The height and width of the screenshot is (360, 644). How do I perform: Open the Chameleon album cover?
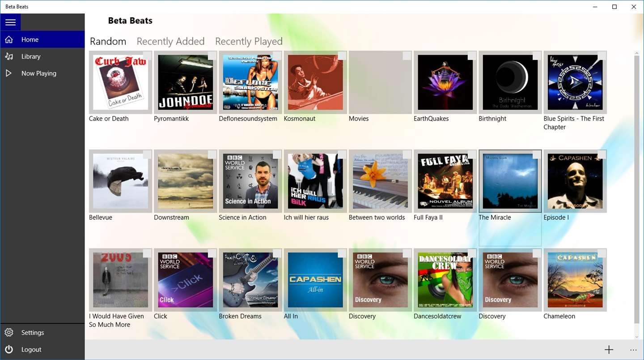tap(575, 280)
